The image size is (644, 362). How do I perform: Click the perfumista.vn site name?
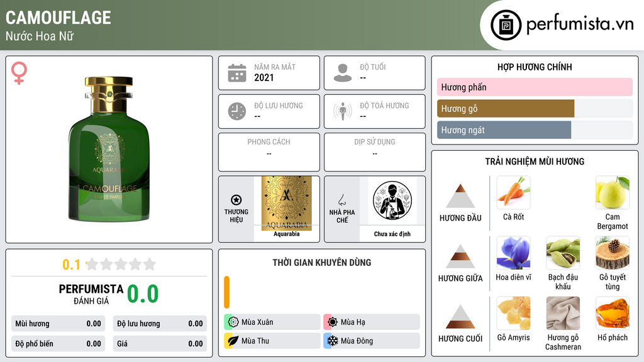580,24
